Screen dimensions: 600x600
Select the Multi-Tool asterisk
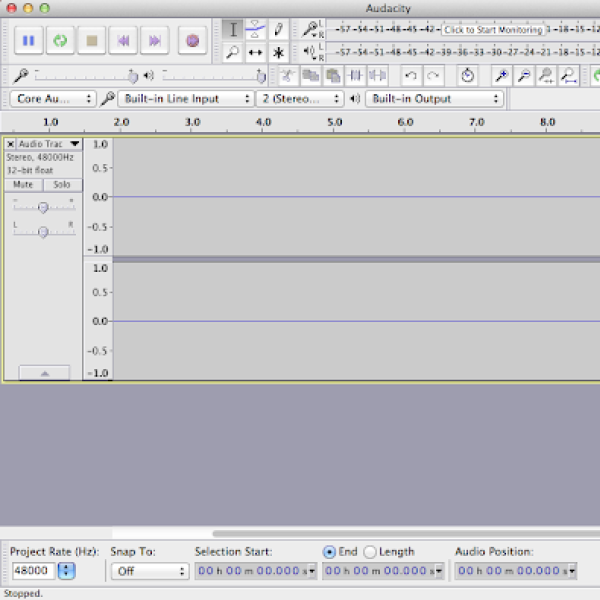pos(278,52)
